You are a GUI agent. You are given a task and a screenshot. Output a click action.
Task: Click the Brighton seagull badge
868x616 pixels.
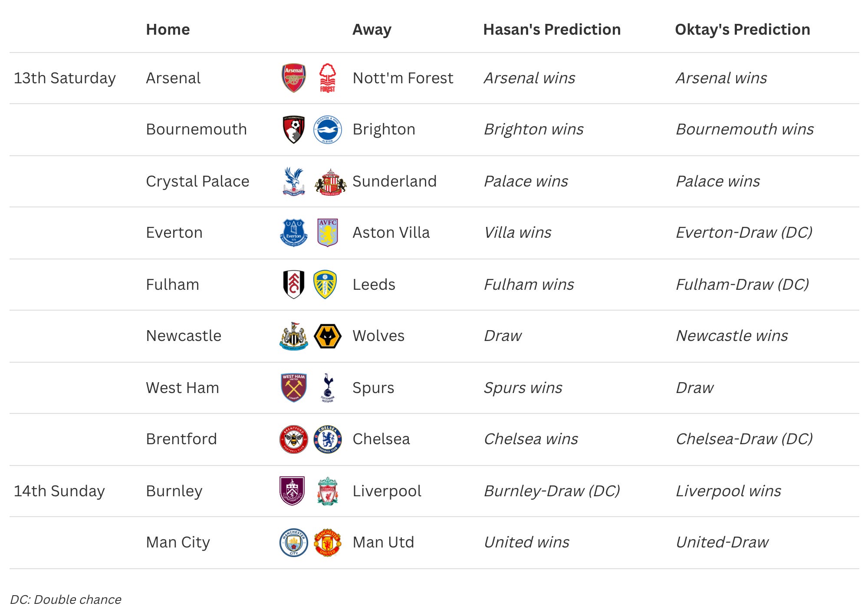coord(327,130)
